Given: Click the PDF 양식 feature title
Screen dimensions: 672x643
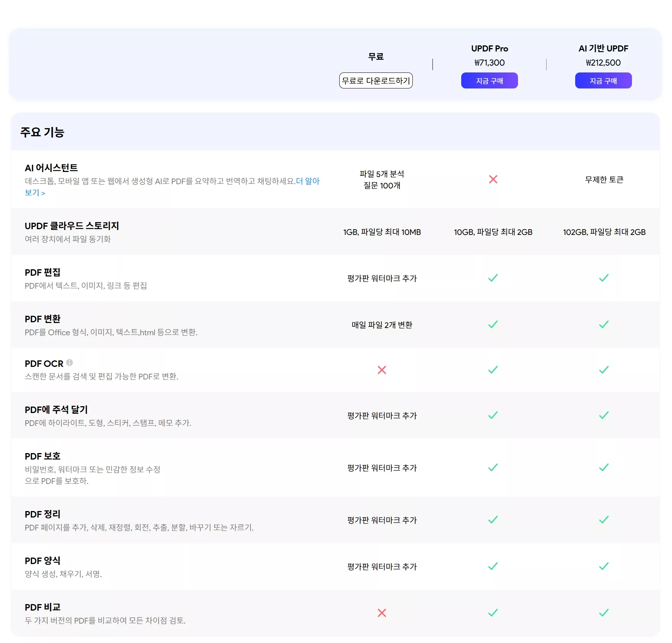Looking at the screenshot, I should click(42, 561).
